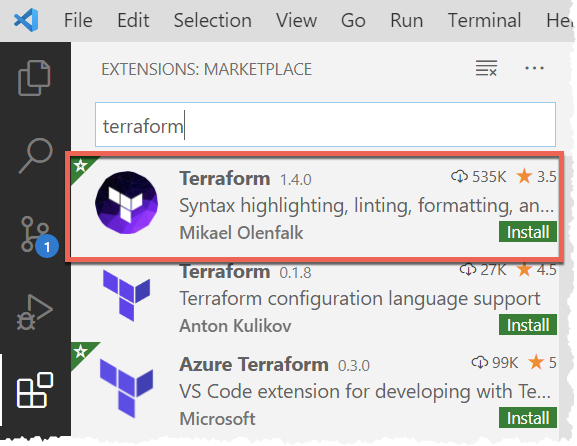Open the Terminal menu

click(484, 20)
